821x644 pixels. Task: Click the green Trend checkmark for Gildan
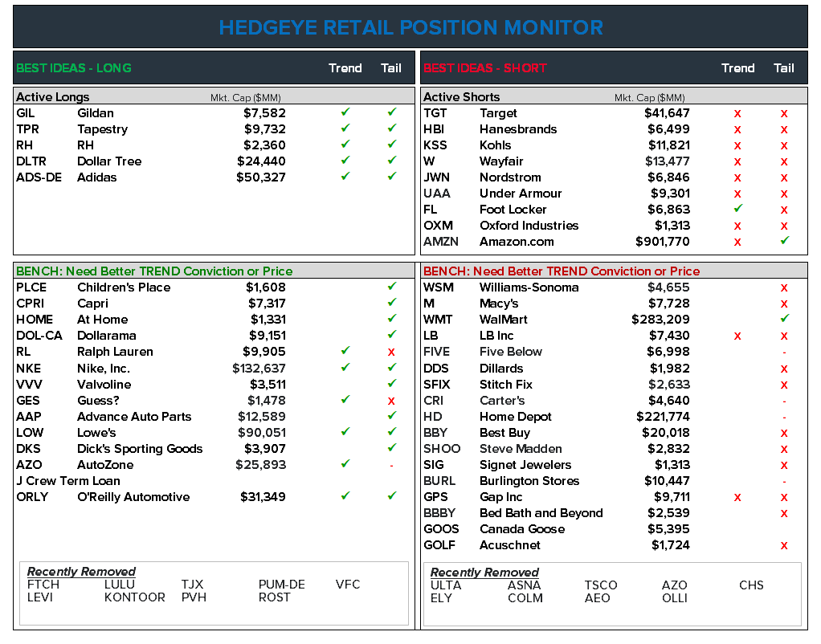(345, 113)
